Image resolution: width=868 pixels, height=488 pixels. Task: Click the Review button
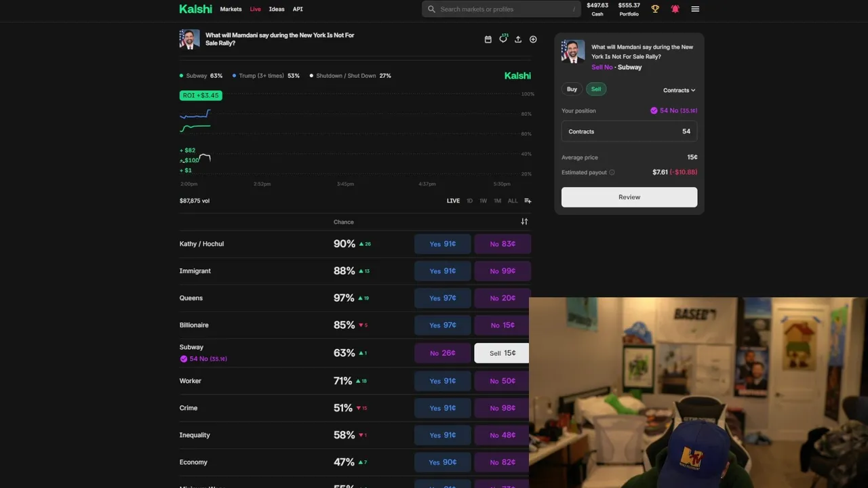coord(629,197)
